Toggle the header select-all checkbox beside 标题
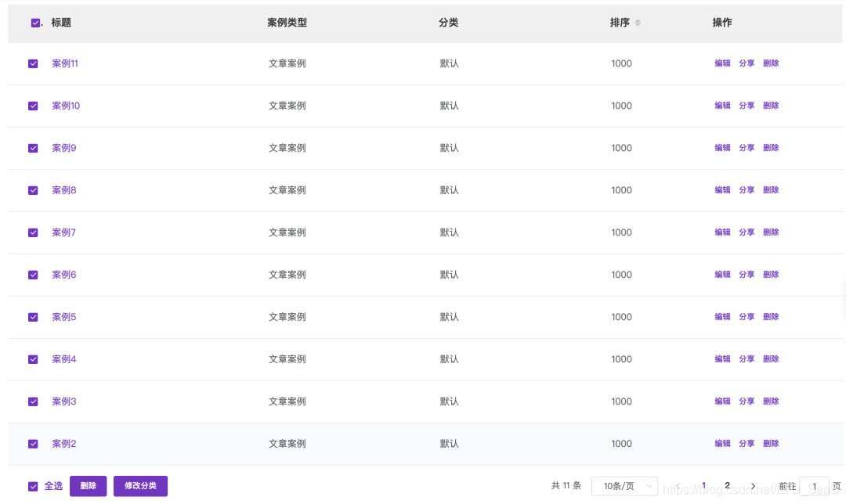The width and height of the screenshot is (846, 504). coord(35,23)
